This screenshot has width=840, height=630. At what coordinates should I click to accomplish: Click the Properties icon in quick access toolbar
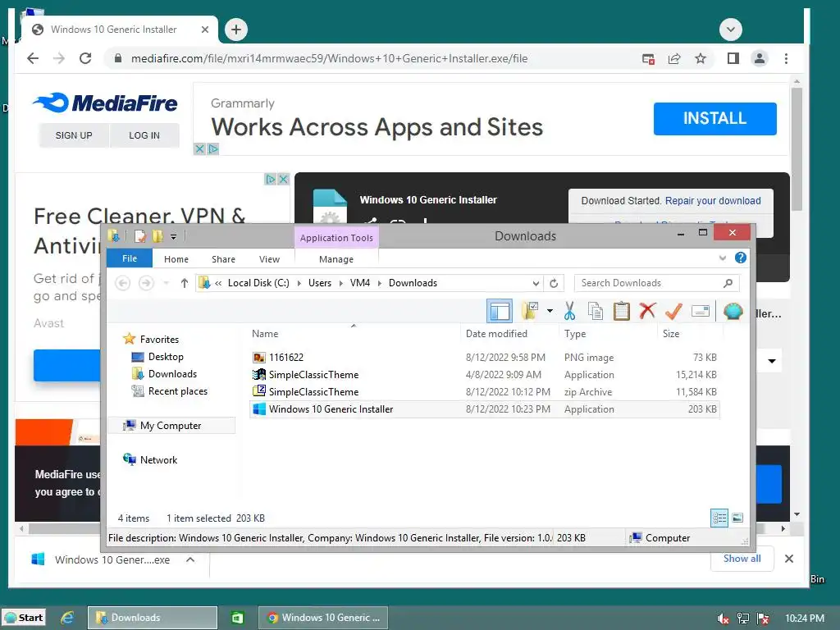point(140,235)
